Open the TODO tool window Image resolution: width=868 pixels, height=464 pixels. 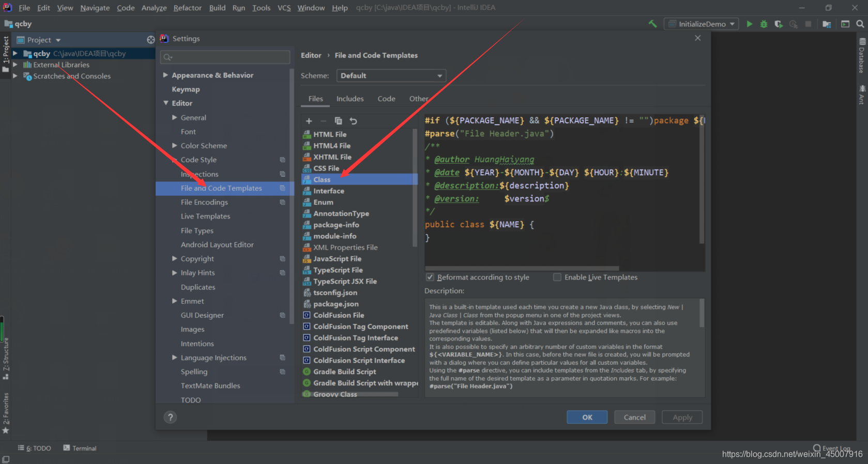pyautogui.click(x=35, y=448)
